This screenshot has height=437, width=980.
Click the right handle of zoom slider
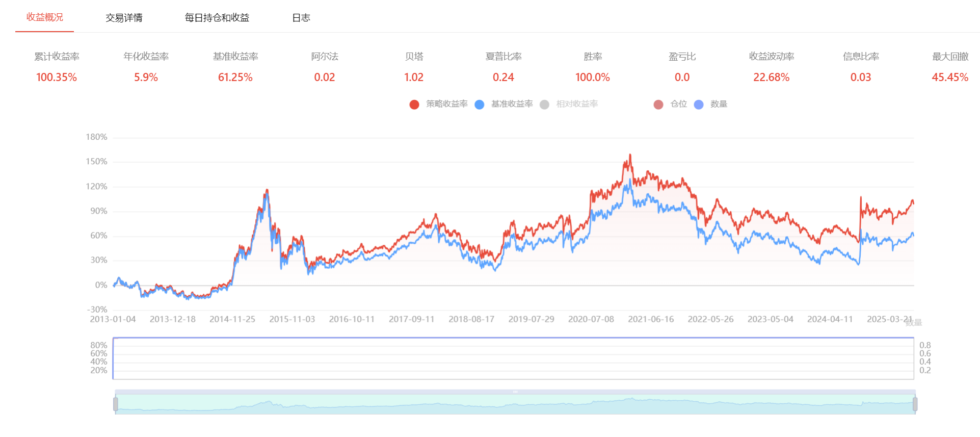click(915, 404)
